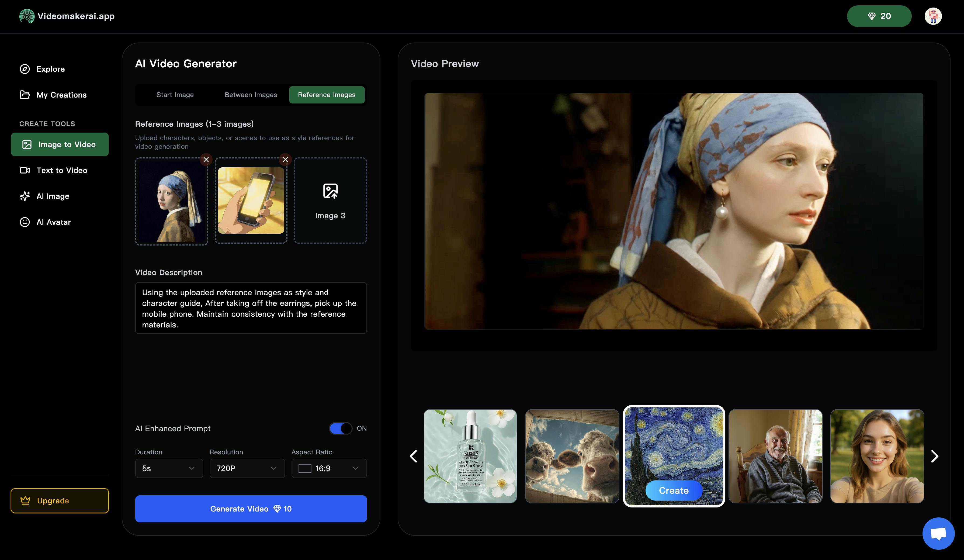Viewport: 964px width, 560px height.
Task: Open the Duration dropdown
Action: [x=169, y=468]
